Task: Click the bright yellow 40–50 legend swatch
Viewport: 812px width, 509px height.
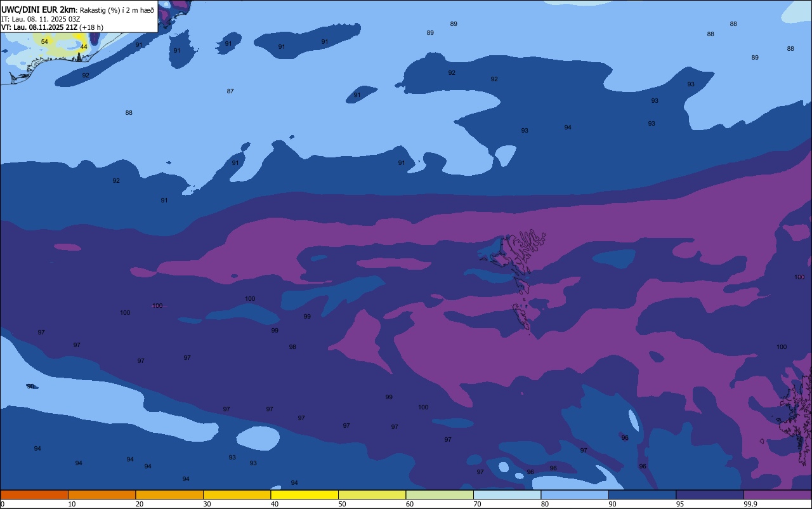Action: coord(304,494)
